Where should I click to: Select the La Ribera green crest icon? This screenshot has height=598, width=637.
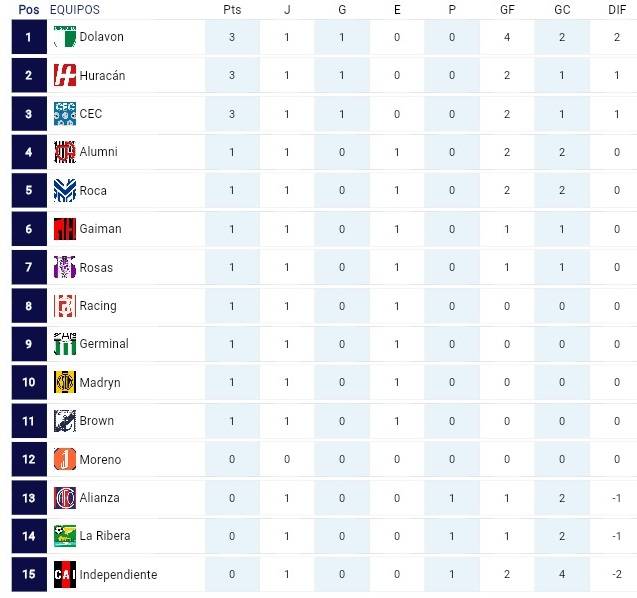pyautogui.click(x=65, y=536)
